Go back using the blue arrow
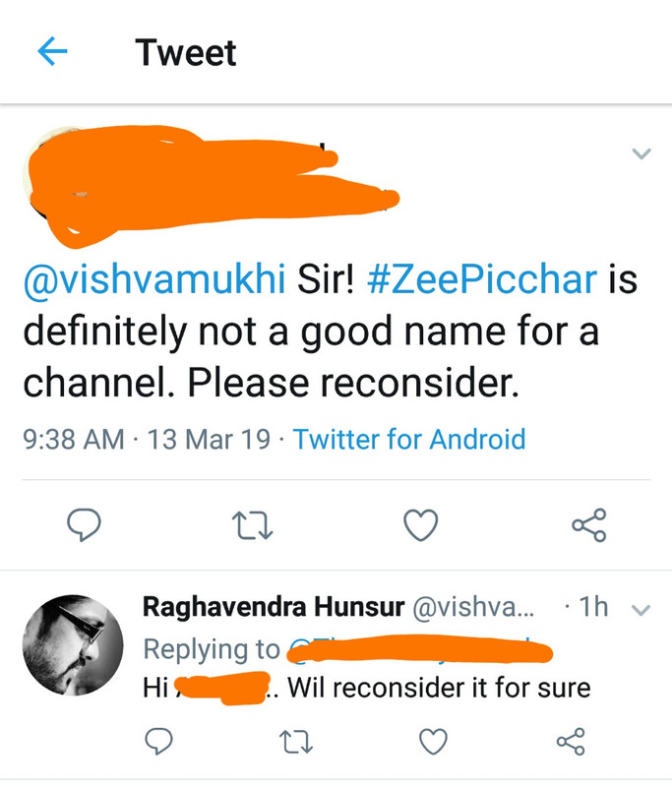The image size is (672, 787). click(52, 51)
